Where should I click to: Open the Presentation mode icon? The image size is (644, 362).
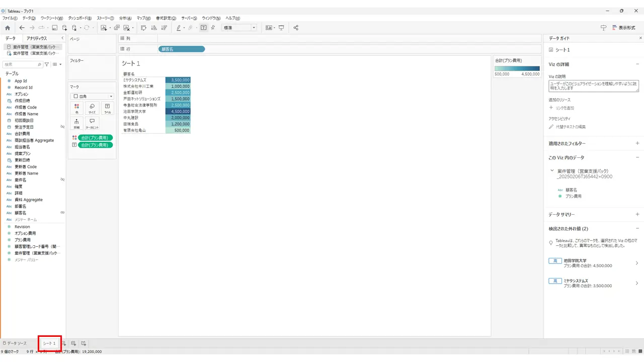click(x=281, y=28)
